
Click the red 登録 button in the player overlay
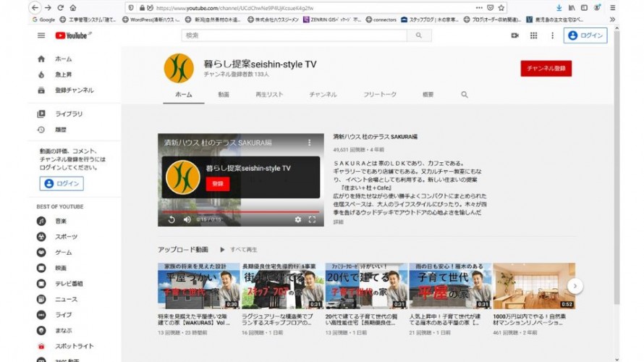pos(218,184)
